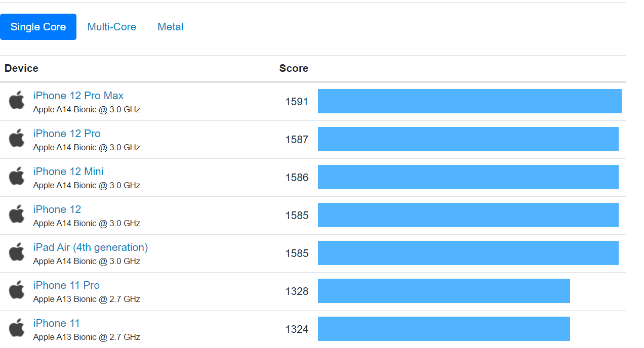
Task: Click the Score column header
Action: [294, 68]
